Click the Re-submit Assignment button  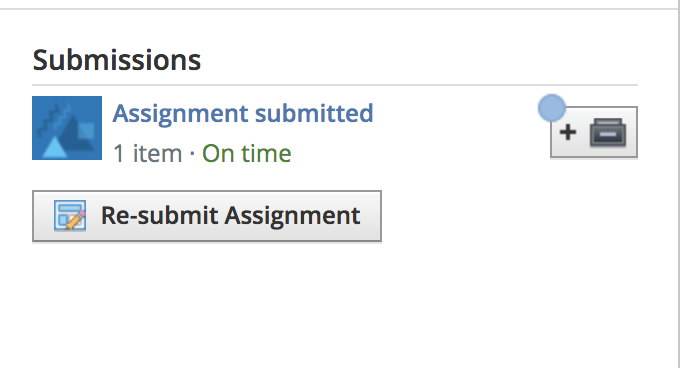207,216
